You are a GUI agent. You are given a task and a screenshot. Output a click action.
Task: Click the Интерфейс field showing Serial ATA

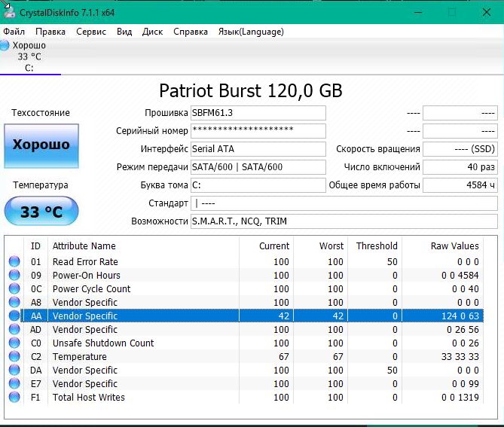click(258, 149)
